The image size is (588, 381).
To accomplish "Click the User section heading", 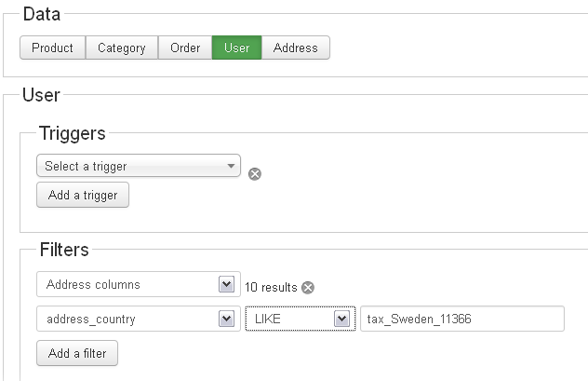I will pos(41,95).
